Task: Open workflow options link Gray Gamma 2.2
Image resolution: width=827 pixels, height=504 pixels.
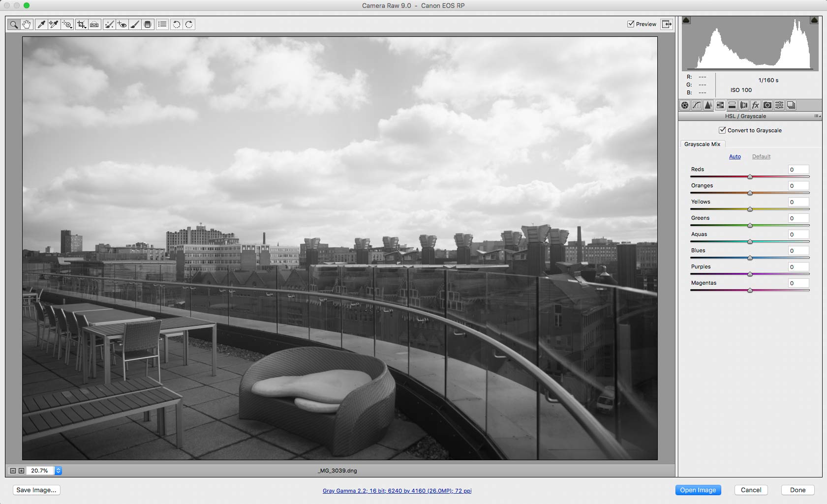Action: (x=397, y=491)
